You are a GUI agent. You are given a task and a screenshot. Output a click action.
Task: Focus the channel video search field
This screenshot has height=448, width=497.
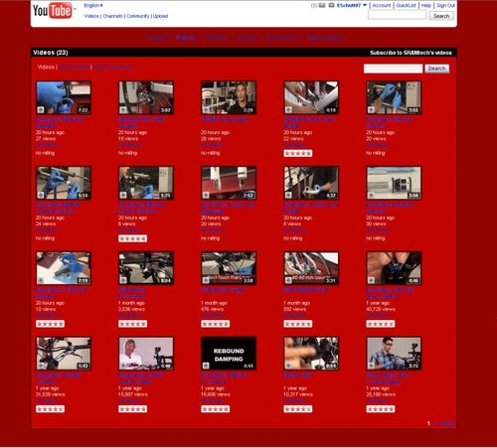coord(393,69)
